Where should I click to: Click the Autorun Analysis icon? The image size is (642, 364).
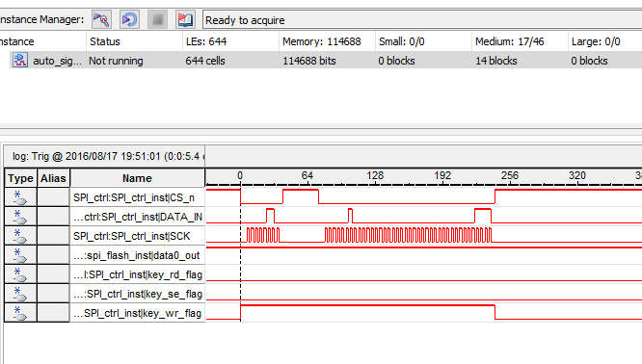tap(129, 19)
